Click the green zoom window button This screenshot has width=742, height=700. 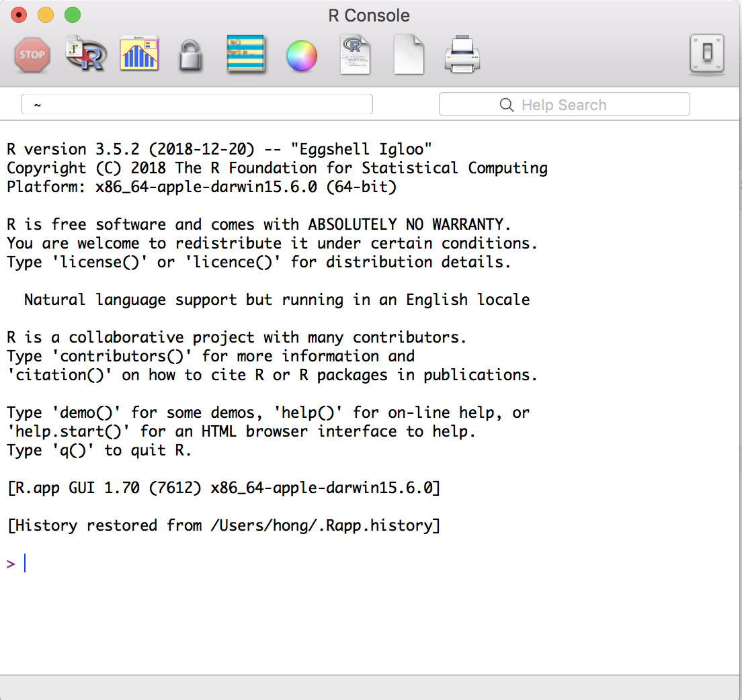pyautogui.click(x=73, y=15)
